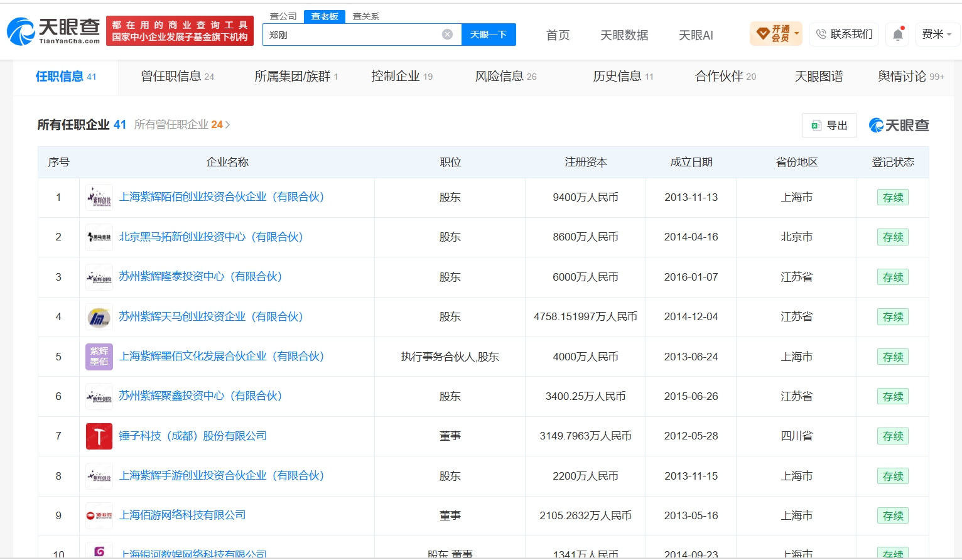962x560 pixels.
Task: Click the 2012-05-28 date cell
Action: tap(691, 436)
